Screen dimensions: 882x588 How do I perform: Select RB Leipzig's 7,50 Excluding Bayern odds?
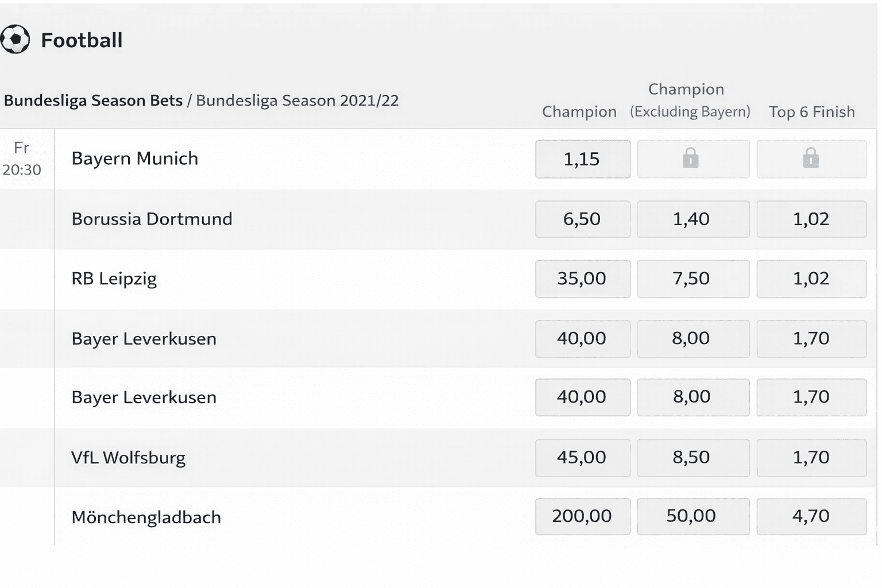click(693, 279)
